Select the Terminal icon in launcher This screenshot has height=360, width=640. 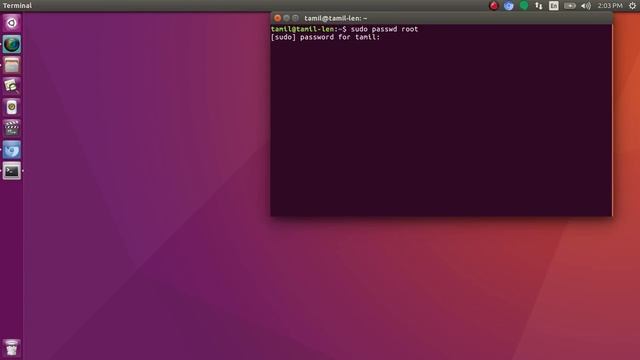pos(11,171)
